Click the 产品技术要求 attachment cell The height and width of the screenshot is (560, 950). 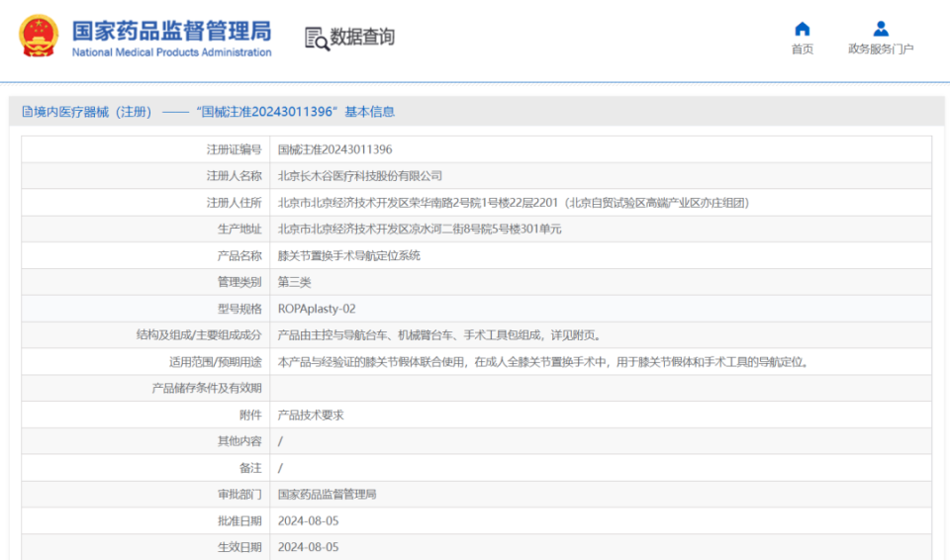click(x=311, y=415)
